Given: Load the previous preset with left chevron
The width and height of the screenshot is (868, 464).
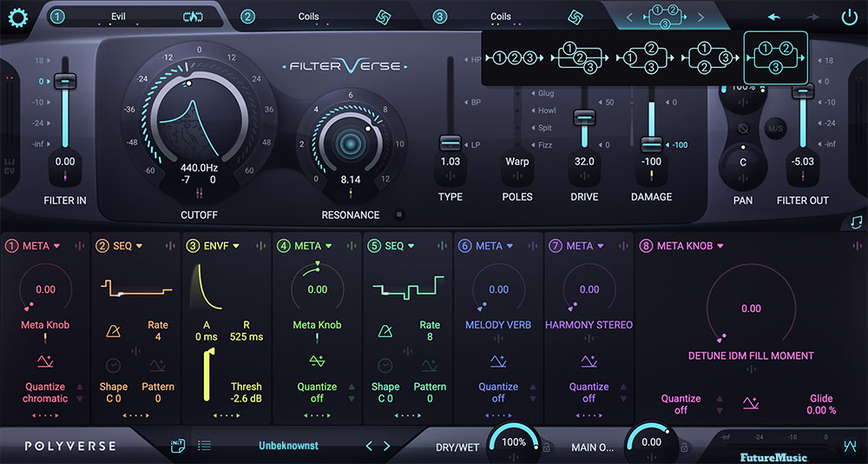Looking at the screenshot, I should 370,446.
